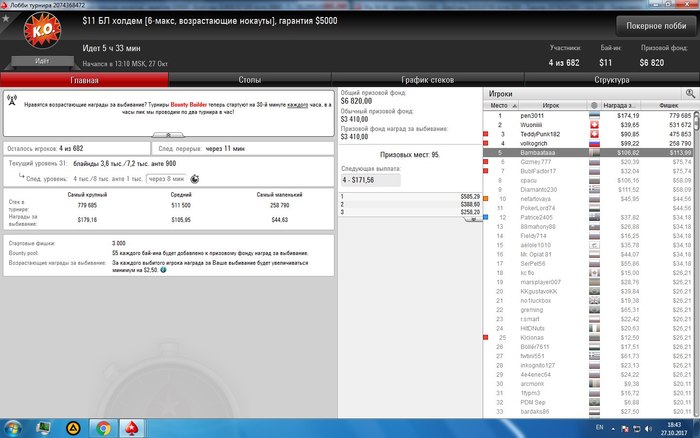Viewport: 700px width, 438px height.
Task: Open the player search magnifier icon
Action: point(690,93)
